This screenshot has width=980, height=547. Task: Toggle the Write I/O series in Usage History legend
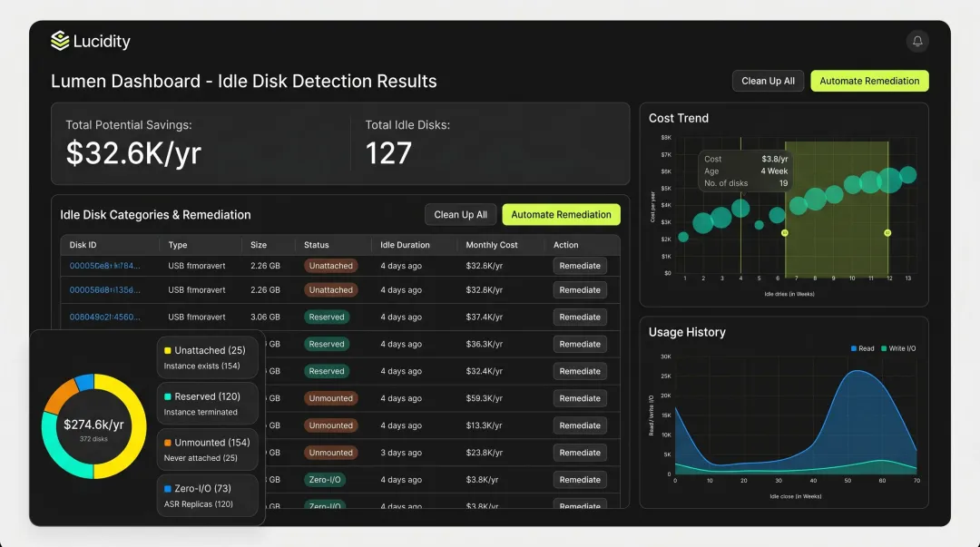coord(898,349)
